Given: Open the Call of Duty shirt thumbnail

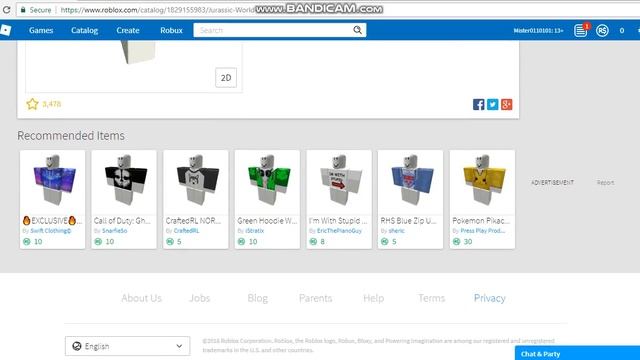Looking at the screenshot, I should (x=124, y=182).
